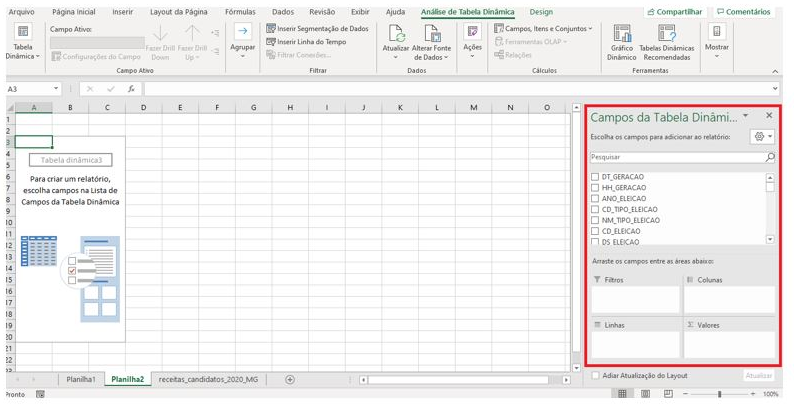Enable Adiar Atualização do Layout checkbox

[596, 376]
